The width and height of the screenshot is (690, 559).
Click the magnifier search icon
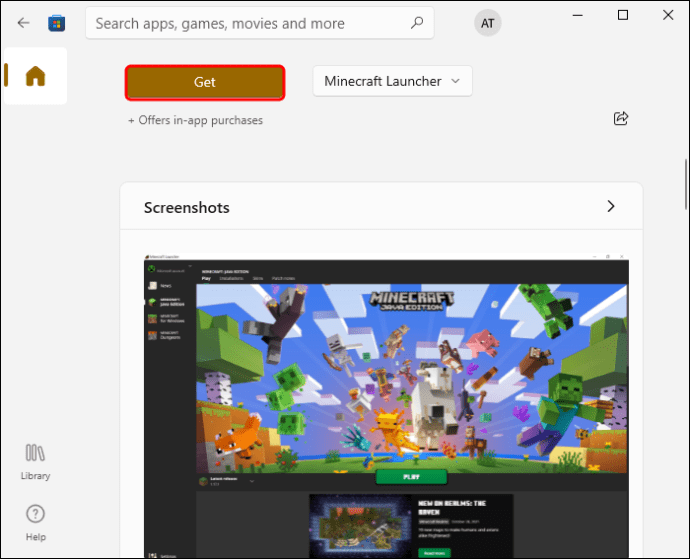[x=417, y=23]
